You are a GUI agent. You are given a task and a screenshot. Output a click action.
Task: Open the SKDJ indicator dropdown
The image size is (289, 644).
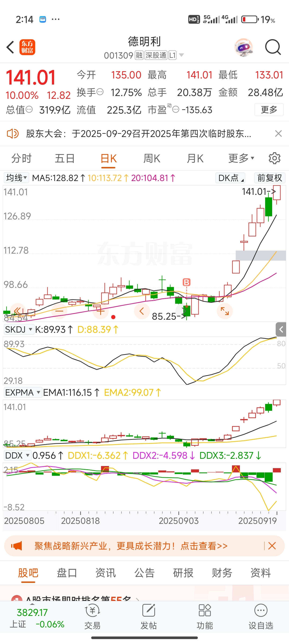pyautogui.click(x=19, y=329)
